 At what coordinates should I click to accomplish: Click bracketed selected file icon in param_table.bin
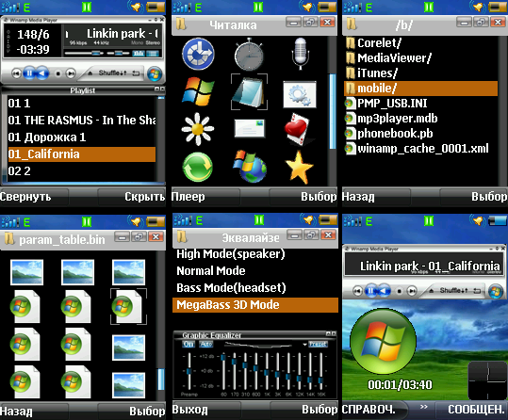click(x=128, y=306)
